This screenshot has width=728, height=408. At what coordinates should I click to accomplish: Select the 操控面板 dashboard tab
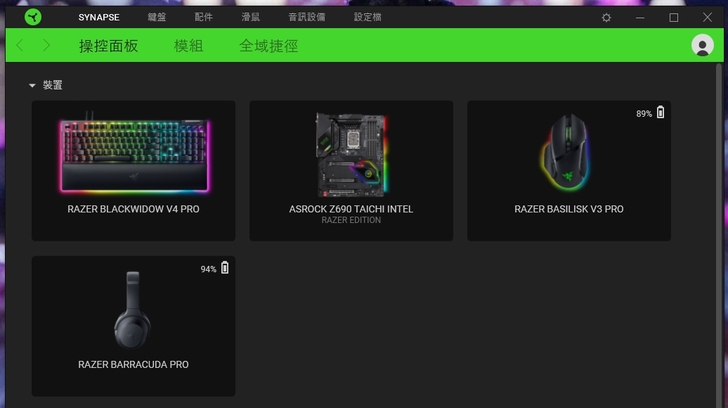pyautogui.click(x=108, y=46)
